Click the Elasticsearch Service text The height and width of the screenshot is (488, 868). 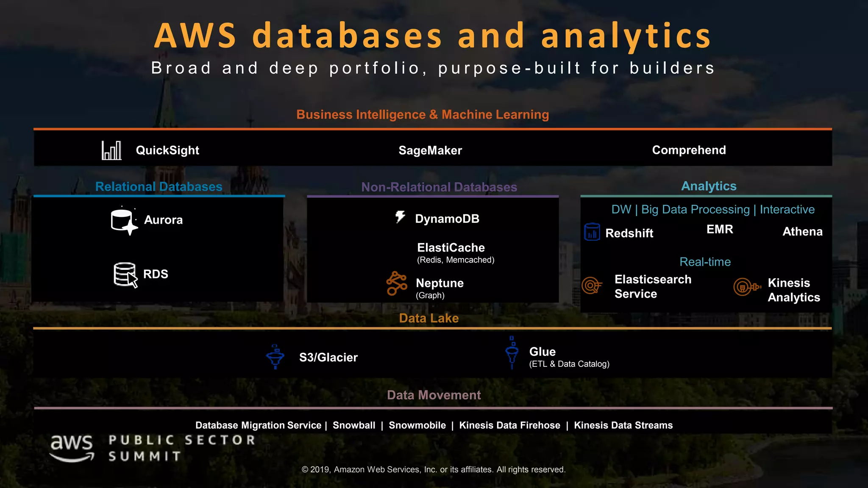(x=653, y=286)
